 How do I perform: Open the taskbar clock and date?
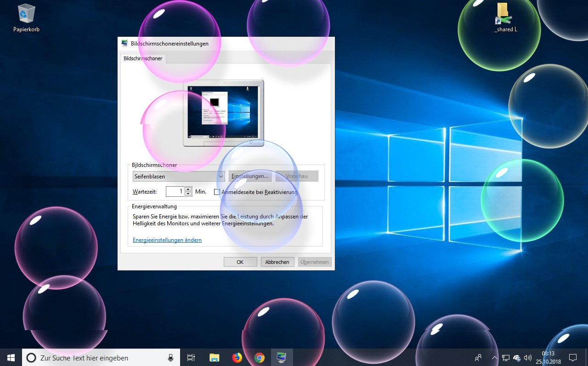point(548,357)
